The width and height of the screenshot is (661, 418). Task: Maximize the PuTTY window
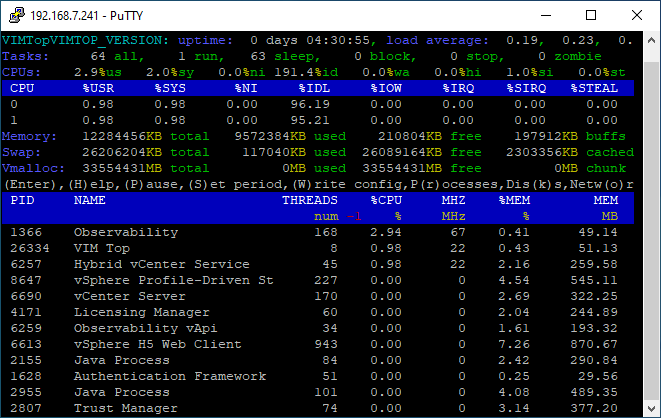(x=591, y=16)
